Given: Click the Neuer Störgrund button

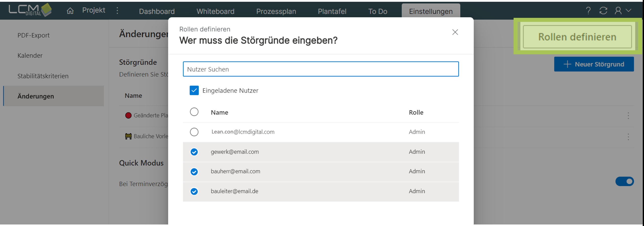Looking at the screenshot, I should coord(594,64).
